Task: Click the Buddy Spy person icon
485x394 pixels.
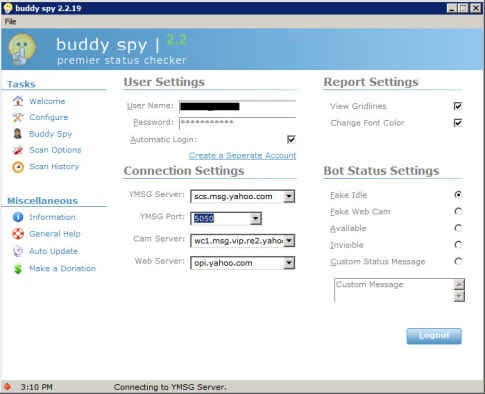Action: [18, 134]
